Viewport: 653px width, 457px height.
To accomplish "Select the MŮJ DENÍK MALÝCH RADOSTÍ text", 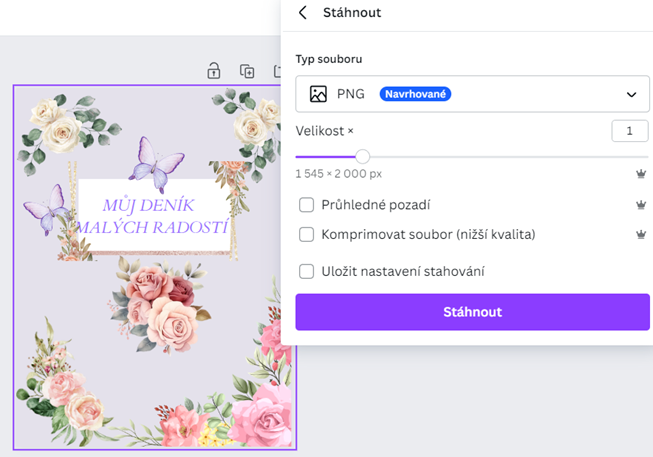I will [x=153, y=216].
